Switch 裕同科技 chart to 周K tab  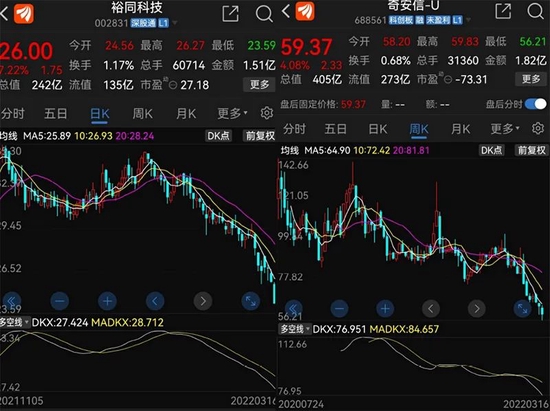pos(142,114)
